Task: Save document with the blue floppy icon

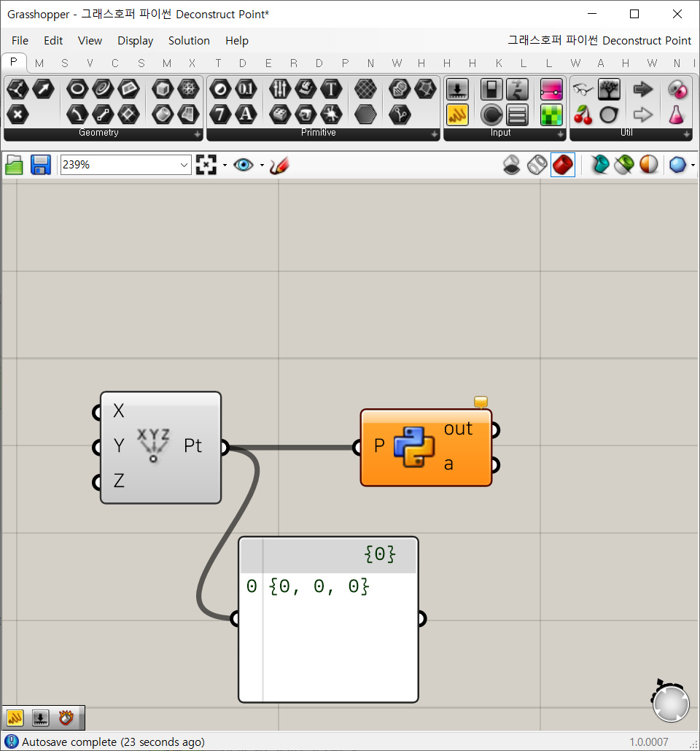Action: pyautogui.click(x=41, y=165)
